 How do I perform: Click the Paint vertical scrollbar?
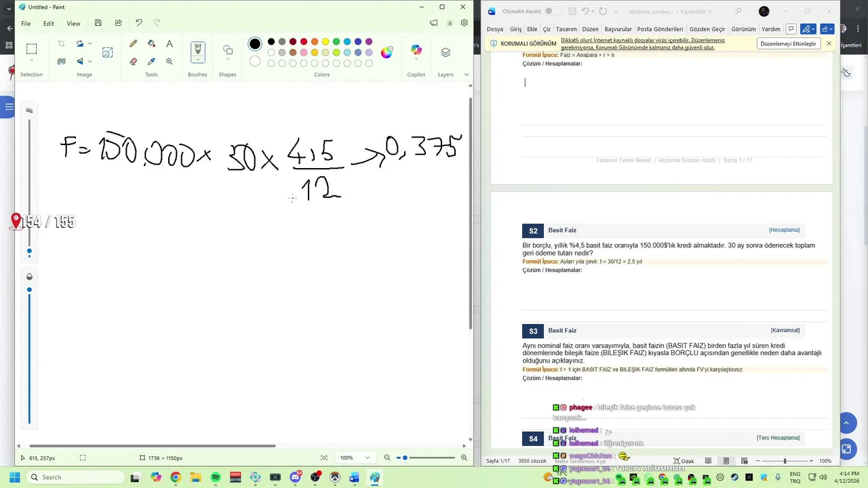click(471, 213)
